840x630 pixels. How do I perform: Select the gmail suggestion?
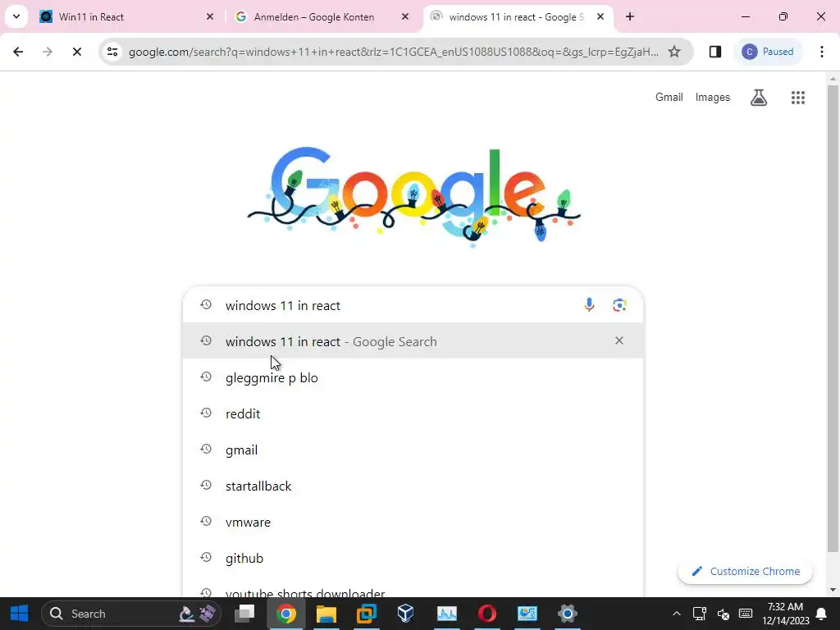pos(413,450)
